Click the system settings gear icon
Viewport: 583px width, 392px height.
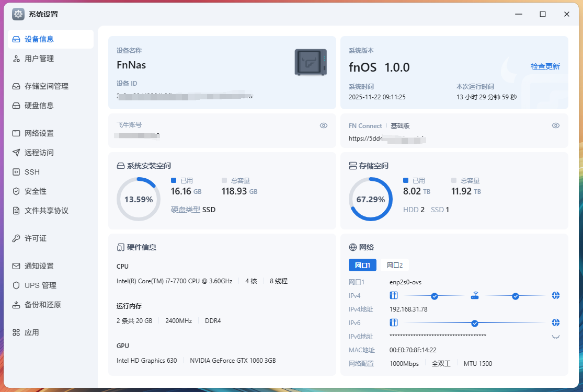pos(18,14)
